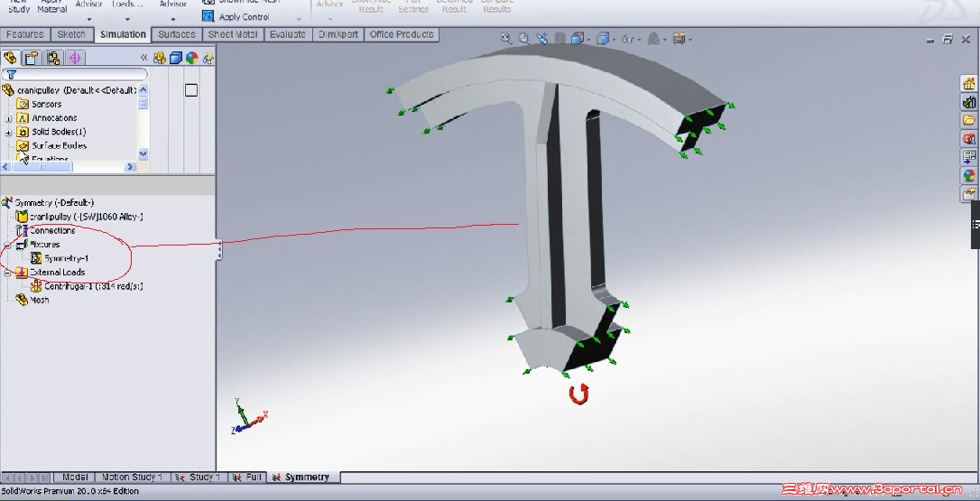Click the transparency column icon in display pane
This screenshot has height=501, width=980.
click(208, 58)
